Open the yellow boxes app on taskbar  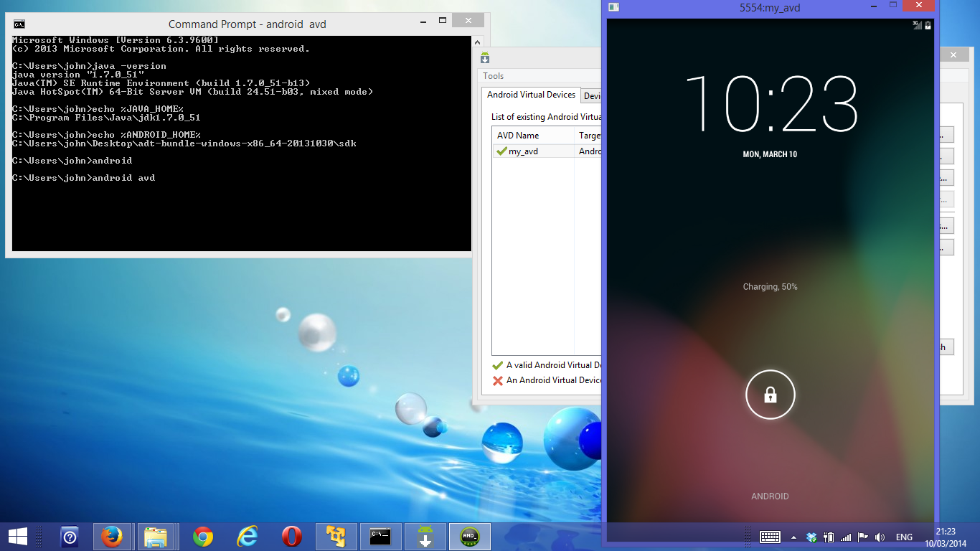(x=336, y=537)
